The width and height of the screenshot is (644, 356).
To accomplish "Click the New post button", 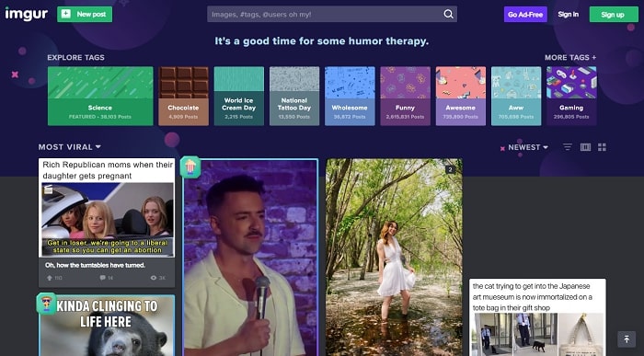I will coord(85,15).
